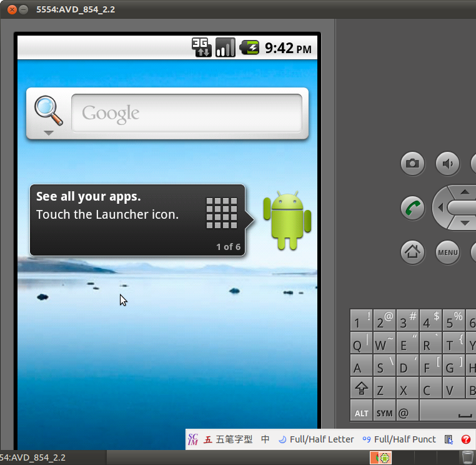This screenshot has height=465, width=476.
Task: Click the W key on emulator keyboard
Action: pos(384,342)
